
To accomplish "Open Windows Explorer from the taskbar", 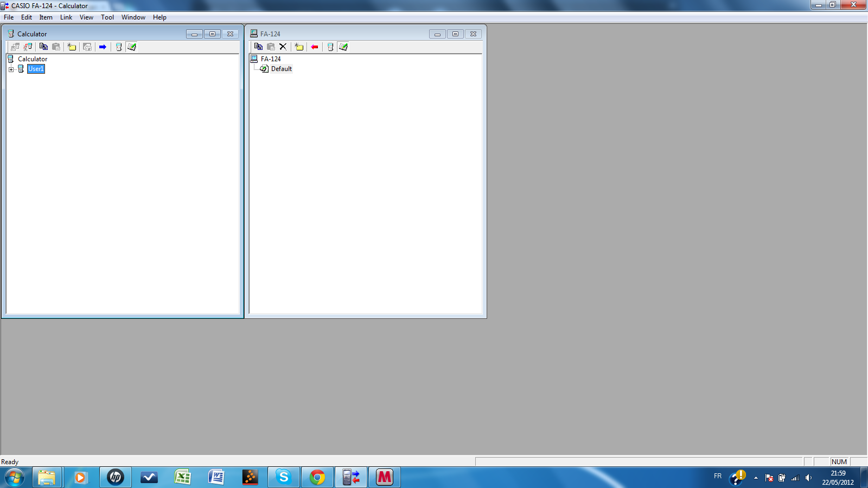I will pyautogui.click(x=47, y=478).
